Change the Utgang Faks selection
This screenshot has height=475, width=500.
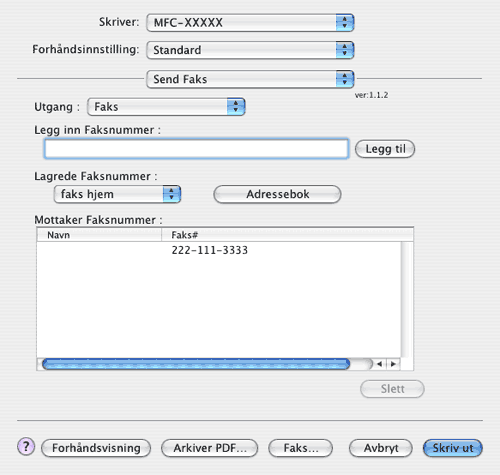pyautogui.click(x=166, y=107)
